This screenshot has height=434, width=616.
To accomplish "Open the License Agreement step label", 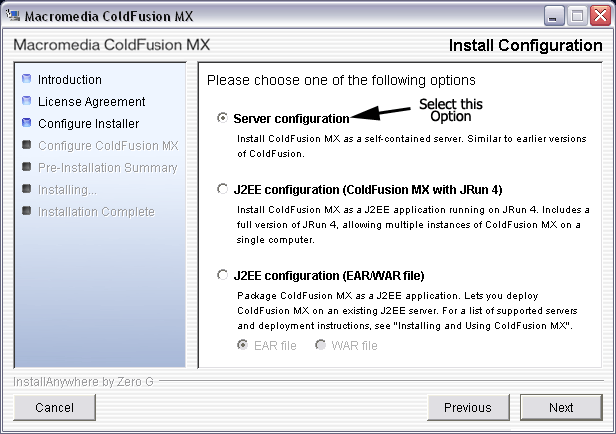I will tap(91, 101).
